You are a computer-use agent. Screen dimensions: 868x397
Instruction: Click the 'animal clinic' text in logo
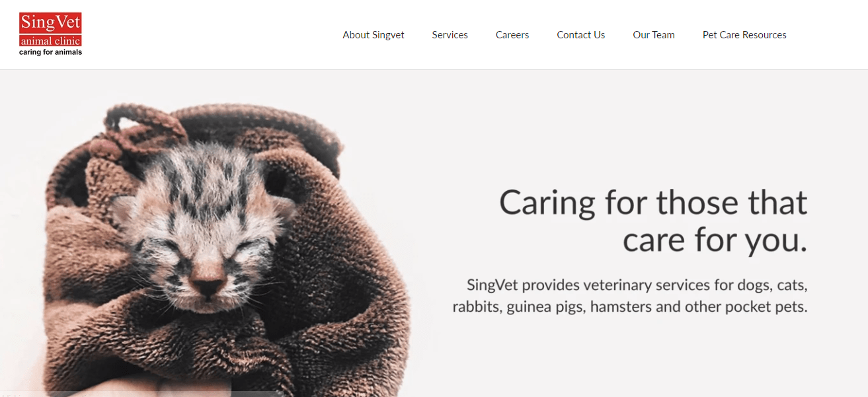point(50,42)
